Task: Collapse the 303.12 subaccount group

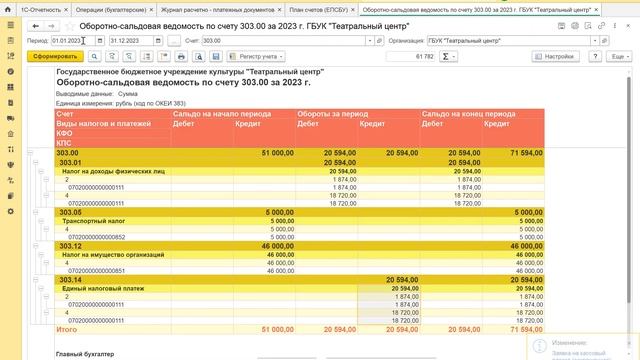Action: [x=36, y=246]
